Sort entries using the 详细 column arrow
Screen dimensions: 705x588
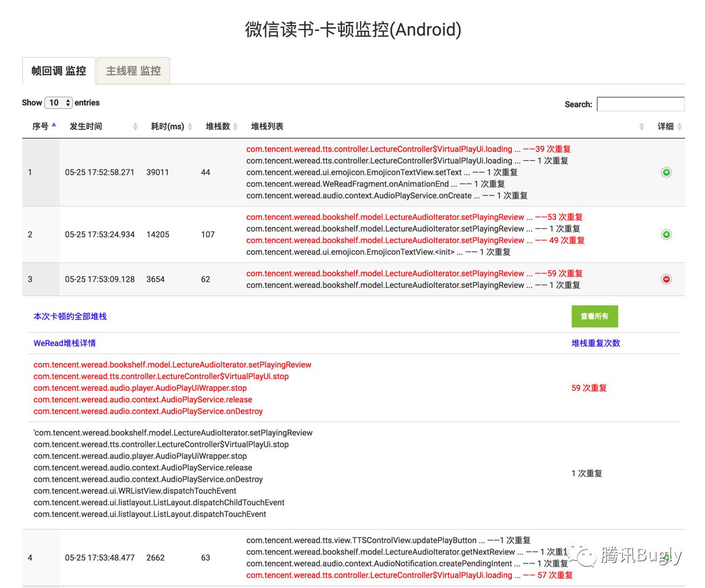coord(679,126)
